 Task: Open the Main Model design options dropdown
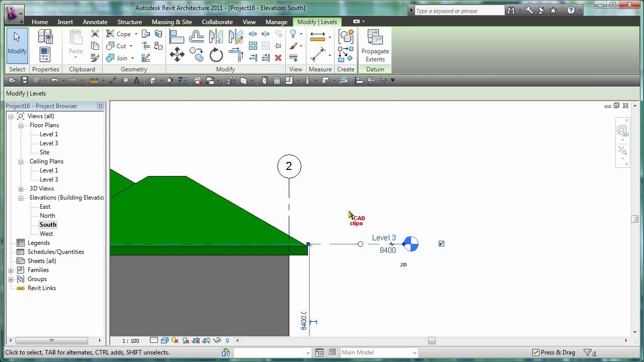click(x=415, y=353)
